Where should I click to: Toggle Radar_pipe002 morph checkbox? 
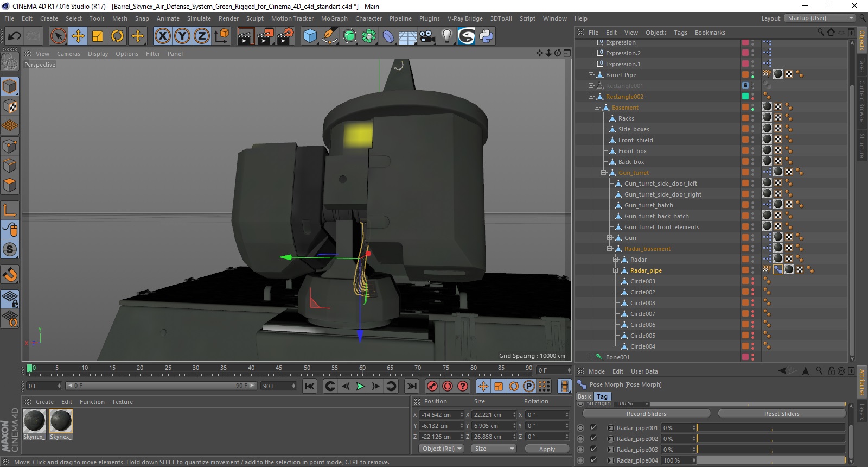[x=593, y=439]
